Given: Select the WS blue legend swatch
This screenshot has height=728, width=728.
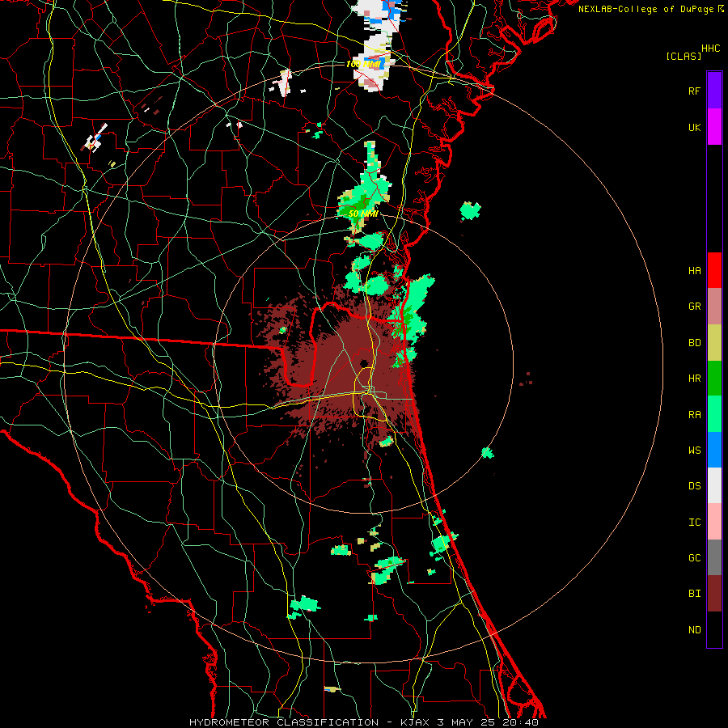Looking at the screenshot, I should 714,450.
